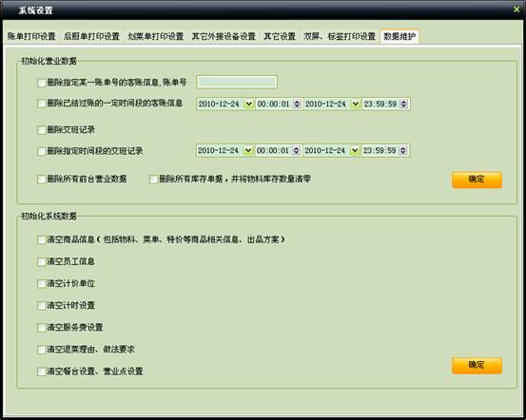Viewport: 526px width, 420px height.
Task: Tick 清空服务费设置 checkbox
Action: [42, 328]
